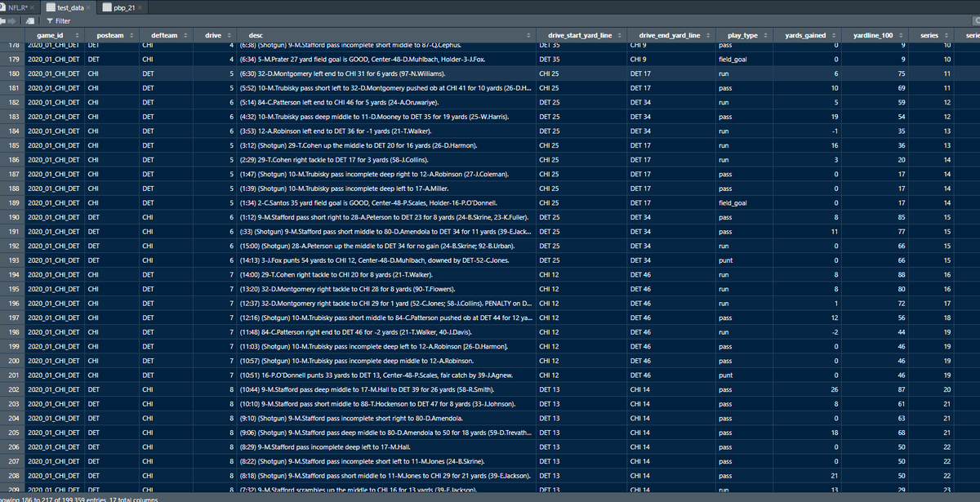Sort yardline_100 column with its arrows
The height and width of the screenshot is (502, 980).
(x=900, y=36)
